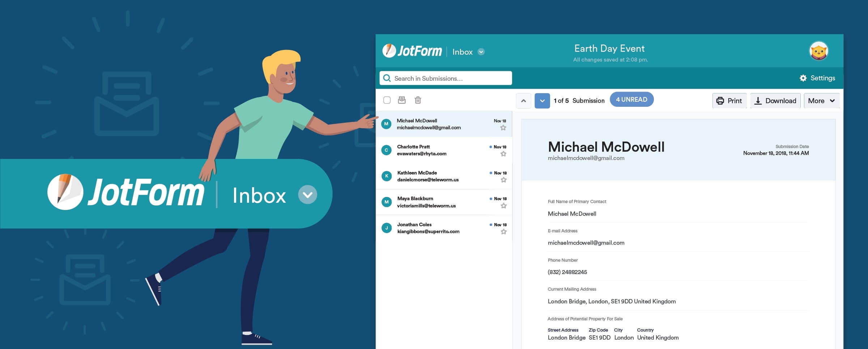Click the Download button

775,101
